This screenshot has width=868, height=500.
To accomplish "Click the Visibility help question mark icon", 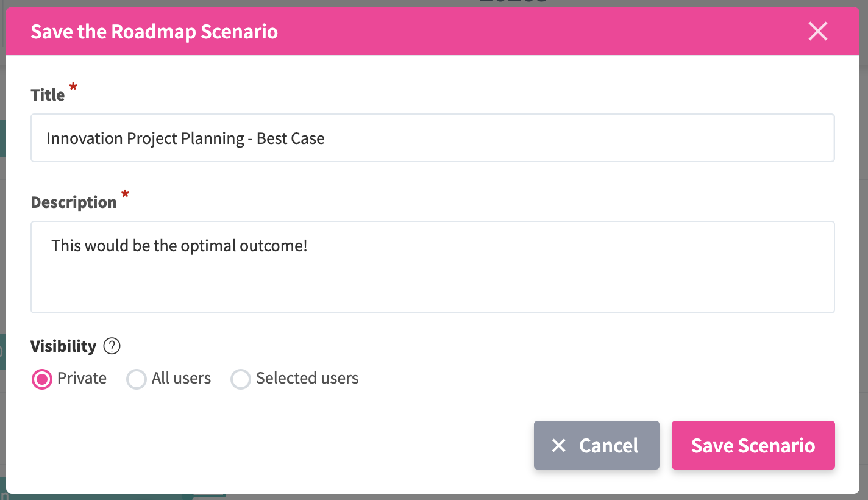I will coord(112,346).
